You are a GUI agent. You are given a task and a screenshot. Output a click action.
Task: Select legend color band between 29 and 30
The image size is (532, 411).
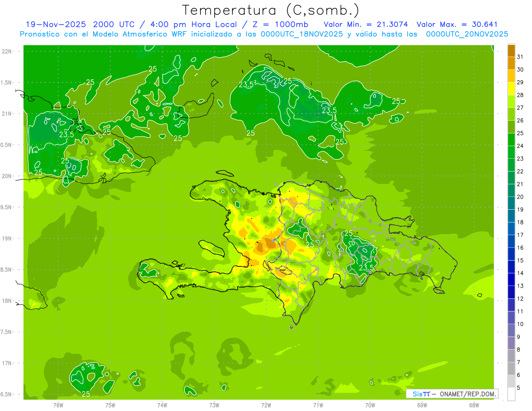point(511,76)
